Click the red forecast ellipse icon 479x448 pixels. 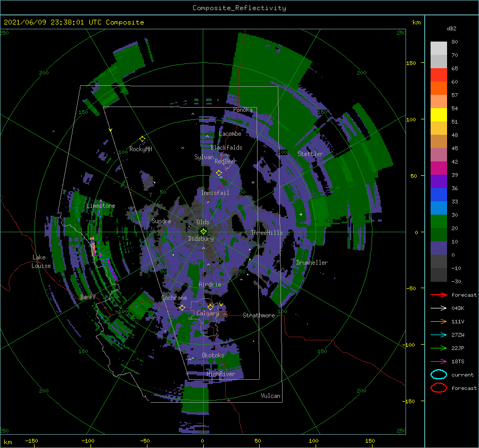click(x=439, y=388)
